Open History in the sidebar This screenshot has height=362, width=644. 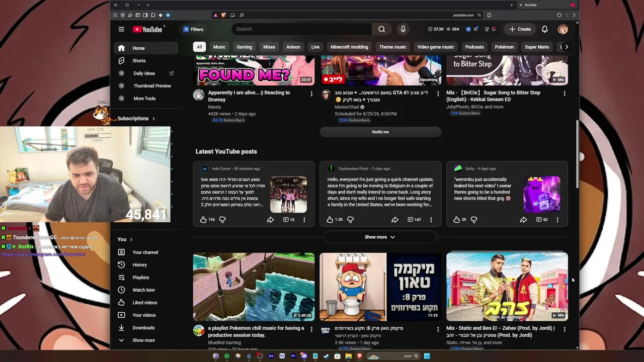146,265
